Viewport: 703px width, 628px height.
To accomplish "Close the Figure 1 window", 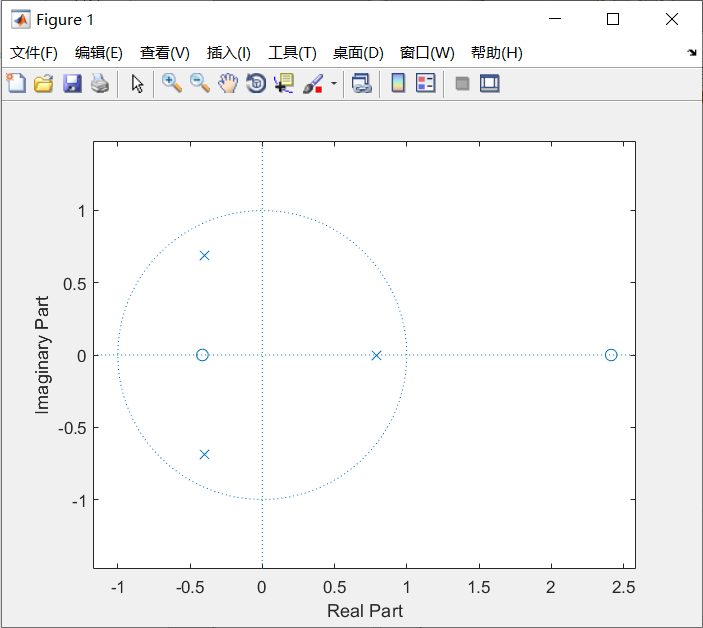I will (672, 19).
